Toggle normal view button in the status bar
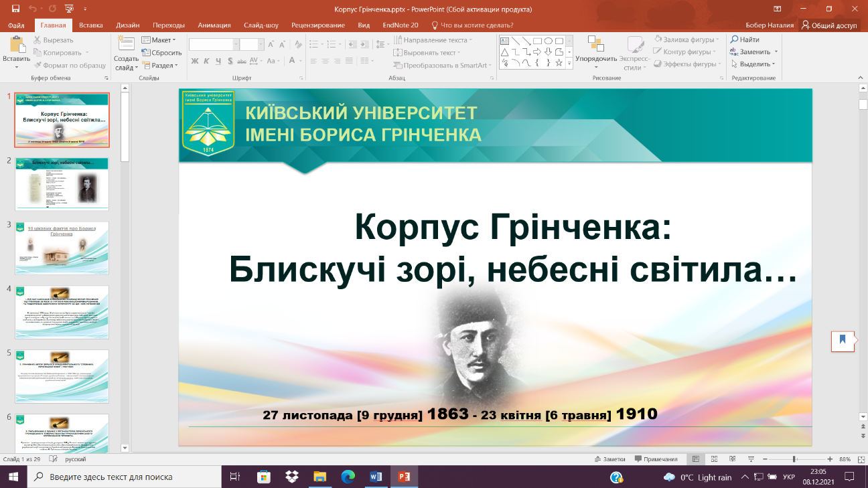The image size is (868, 488). tap(696, 459)
